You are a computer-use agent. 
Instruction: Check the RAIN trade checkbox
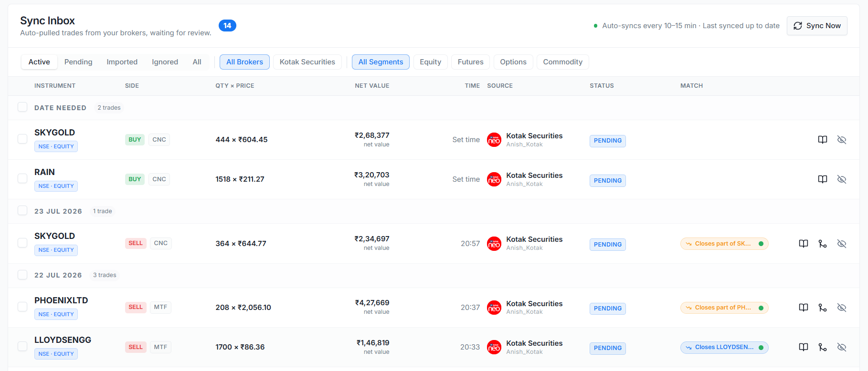[x=22, y=178]
